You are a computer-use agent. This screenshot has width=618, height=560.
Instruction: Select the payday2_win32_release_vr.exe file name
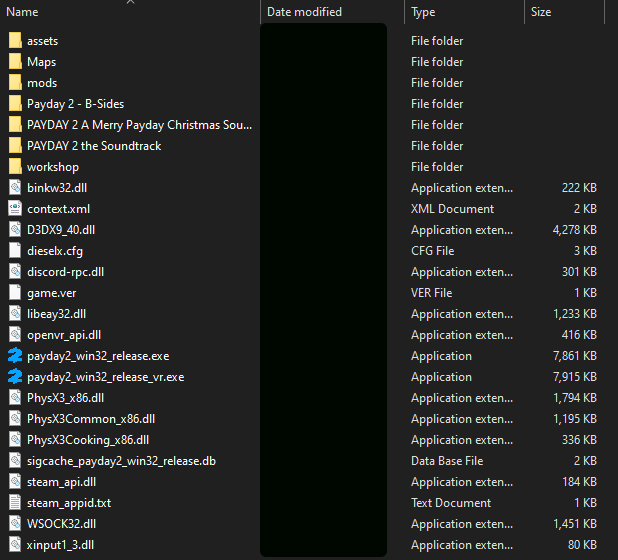coord(106,377)
